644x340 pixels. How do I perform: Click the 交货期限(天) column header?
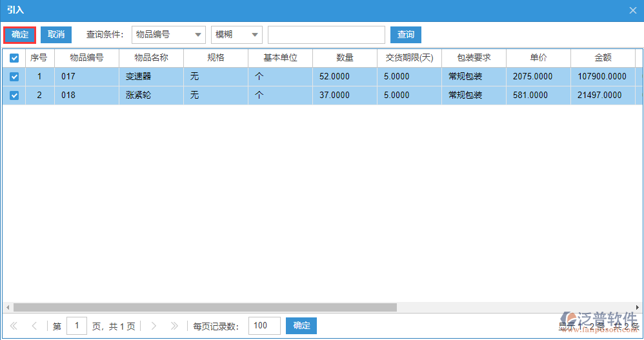pos(409,58)
